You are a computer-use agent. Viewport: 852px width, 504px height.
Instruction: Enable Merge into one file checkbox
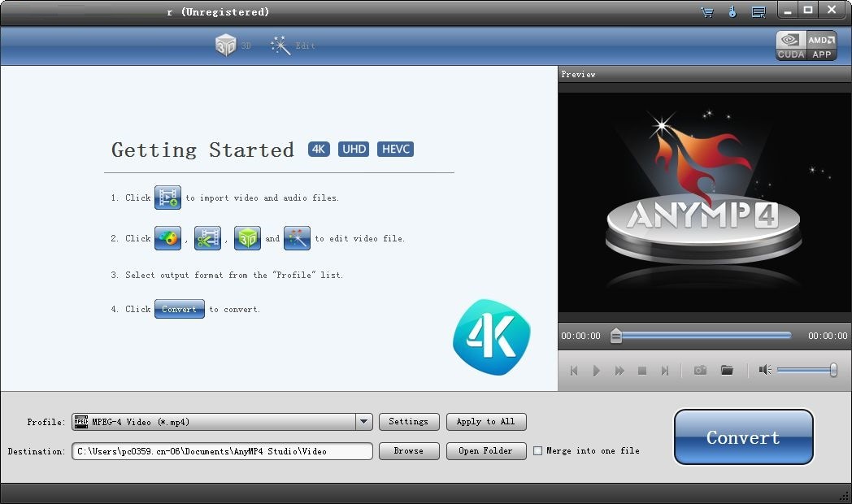[538, 451]
